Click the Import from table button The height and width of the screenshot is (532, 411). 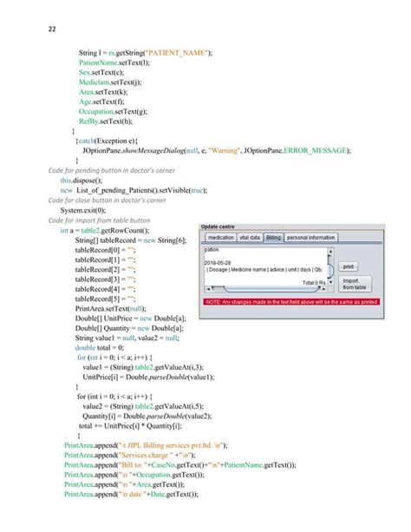tap(355, 284)
